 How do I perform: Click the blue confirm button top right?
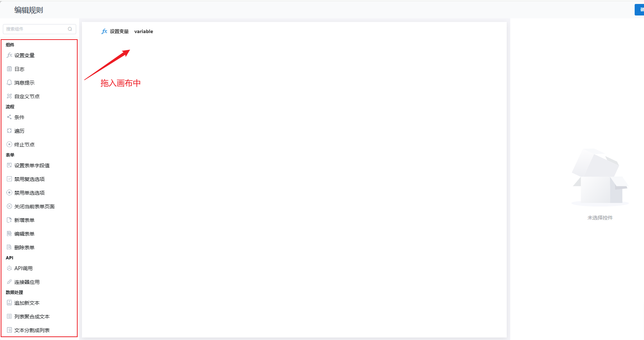point(639,10)
